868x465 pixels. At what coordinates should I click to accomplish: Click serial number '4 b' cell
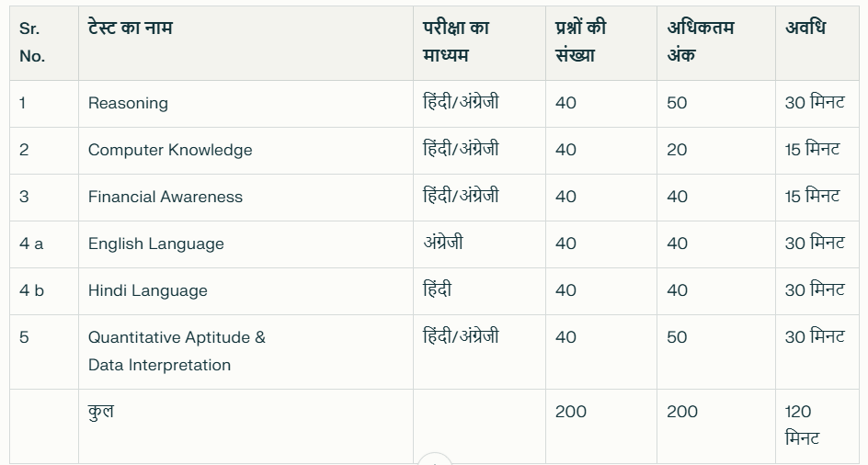coord(31,290)
